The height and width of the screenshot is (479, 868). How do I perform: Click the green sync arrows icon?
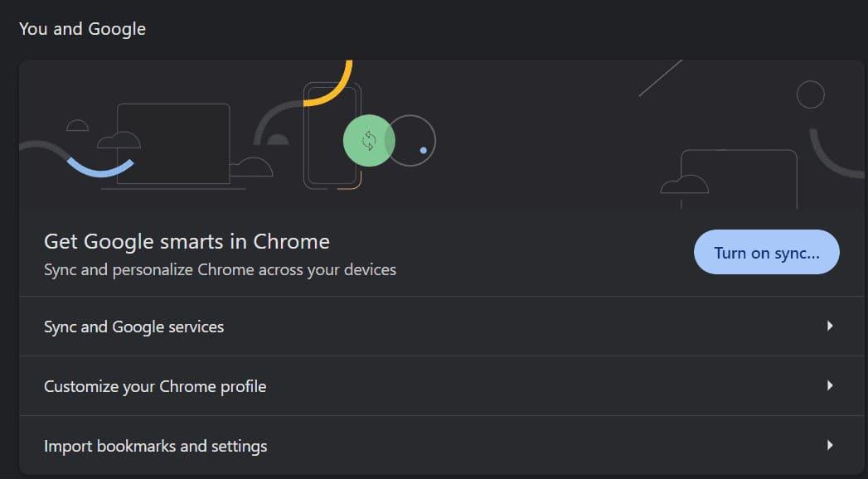pyautogui.click(x=369, y=140)
